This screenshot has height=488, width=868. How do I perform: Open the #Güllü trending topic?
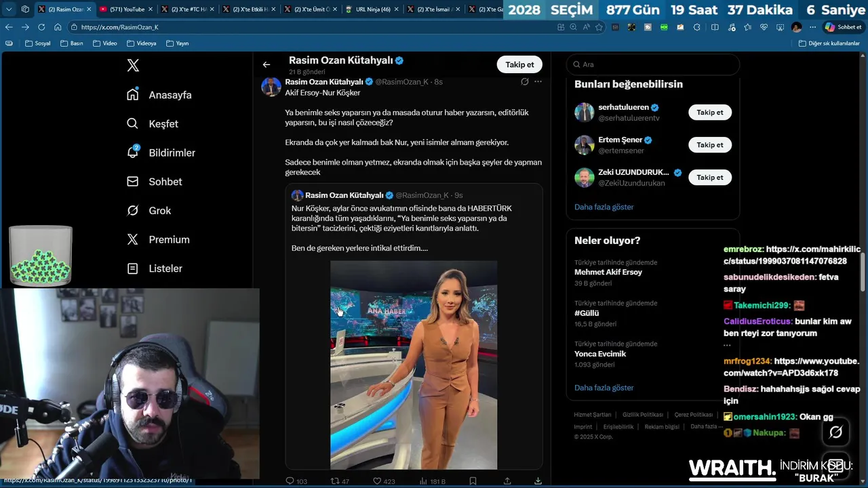point(587,313)
